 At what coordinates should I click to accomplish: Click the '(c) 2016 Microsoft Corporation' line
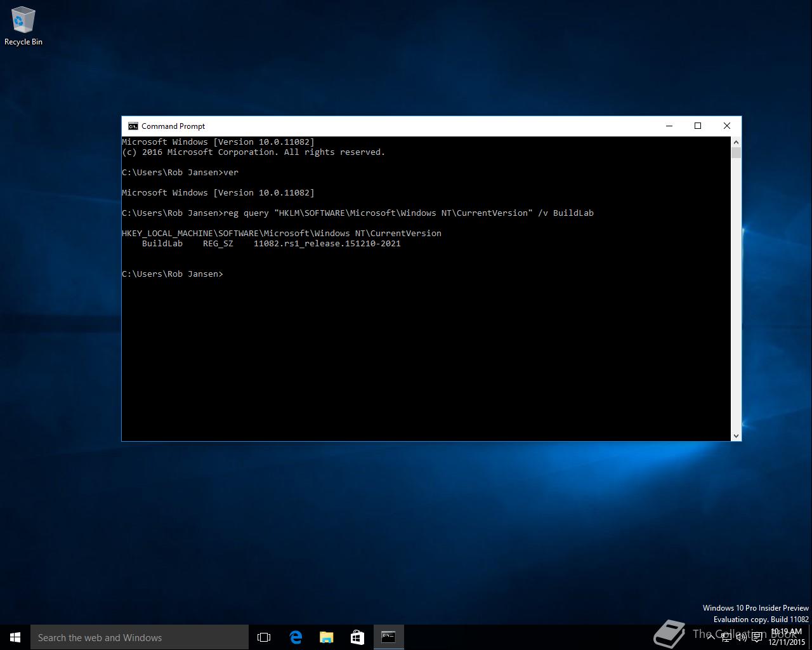coord(254,152)
